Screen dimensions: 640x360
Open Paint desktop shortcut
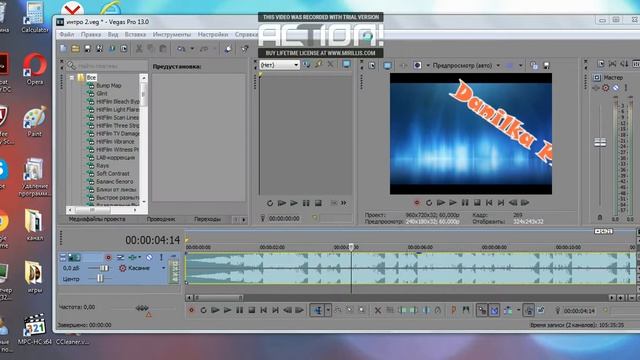[35, 122]
